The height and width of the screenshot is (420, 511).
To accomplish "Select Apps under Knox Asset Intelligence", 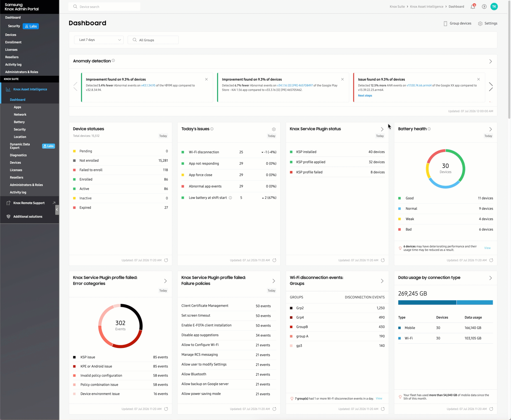I will point(17,107).
